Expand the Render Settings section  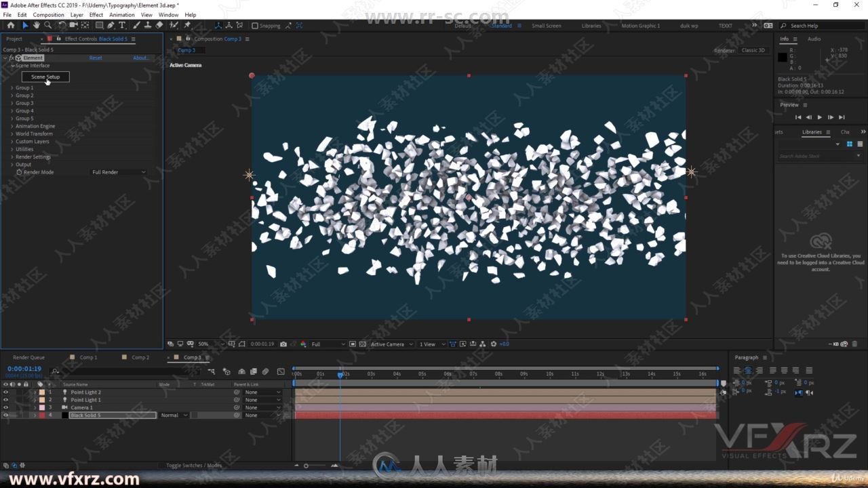[12, 157]
